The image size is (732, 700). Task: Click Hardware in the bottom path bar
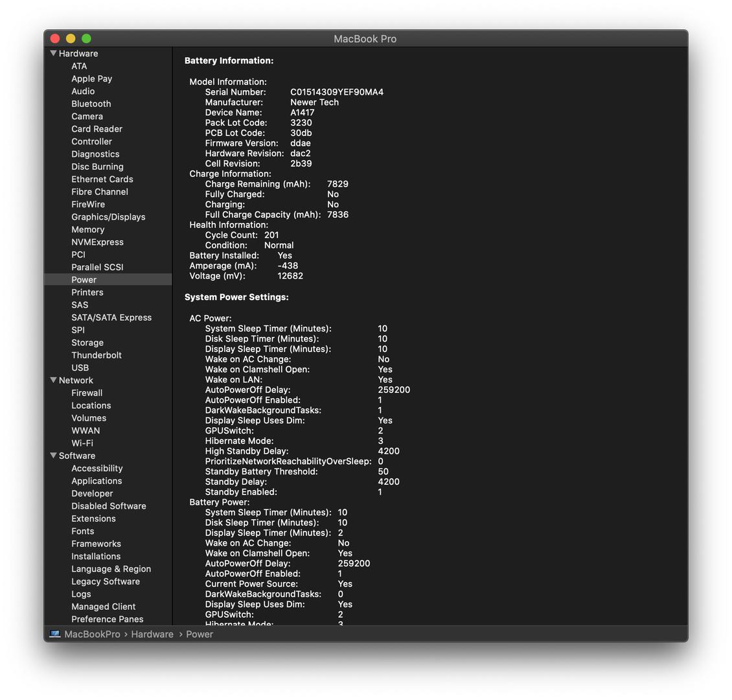coord(152,635)
